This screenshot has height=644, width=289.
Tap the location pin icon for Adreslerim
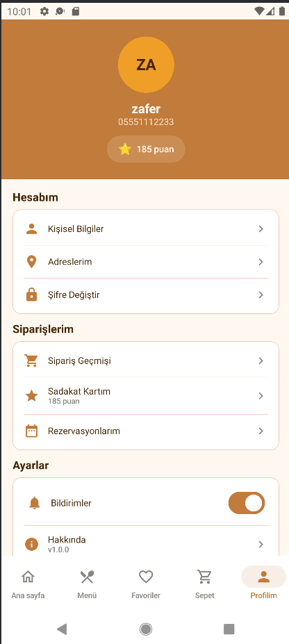tap(32, 262)
